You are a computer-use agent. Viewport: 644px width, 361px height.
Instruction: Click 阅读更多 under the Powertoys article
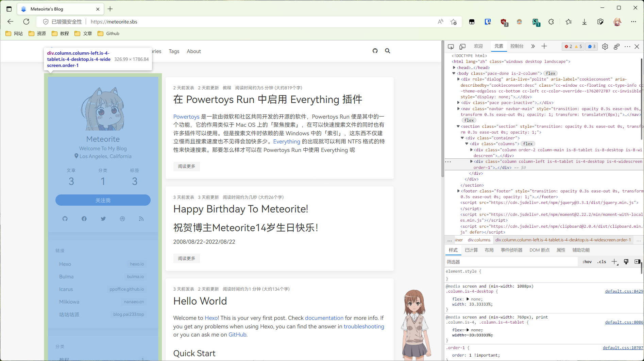186,166
